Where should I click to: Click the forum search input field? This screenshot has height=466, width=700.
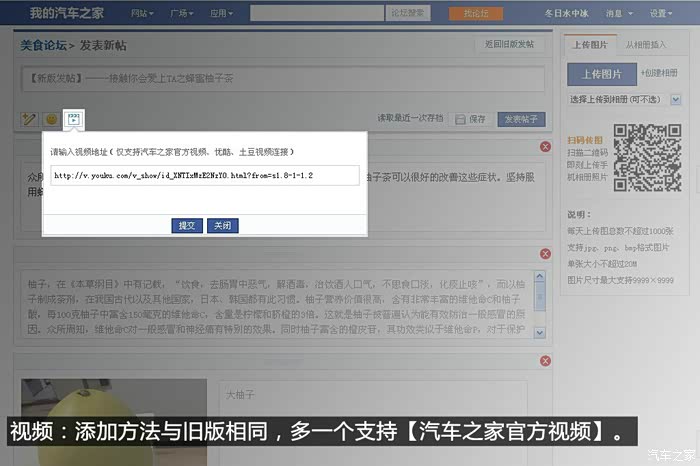[x=317, y=13]
